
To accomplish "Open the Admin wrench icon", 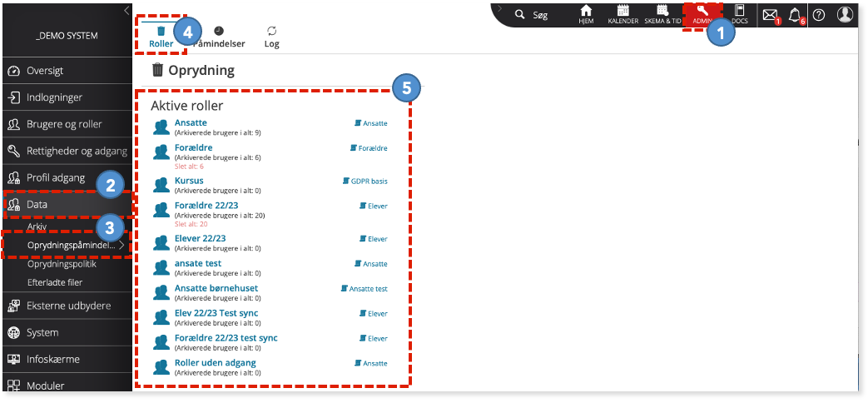I will coord(702,14).
